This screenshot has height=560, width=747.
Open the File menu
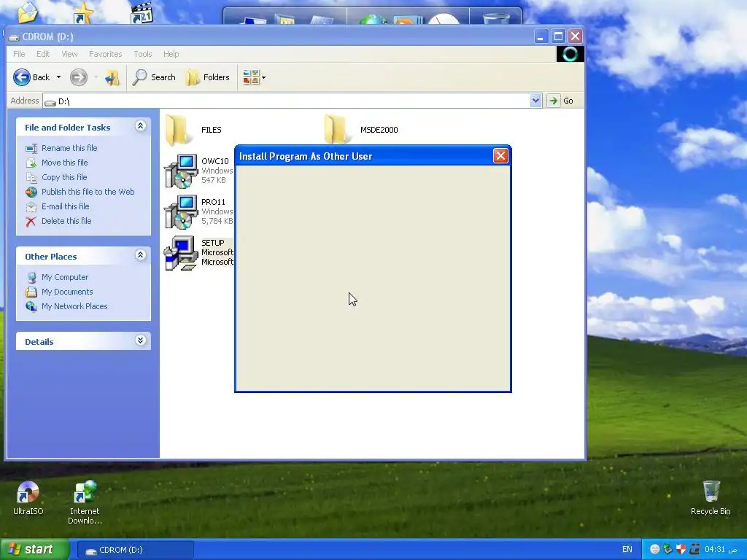click(x=19, y=54)
